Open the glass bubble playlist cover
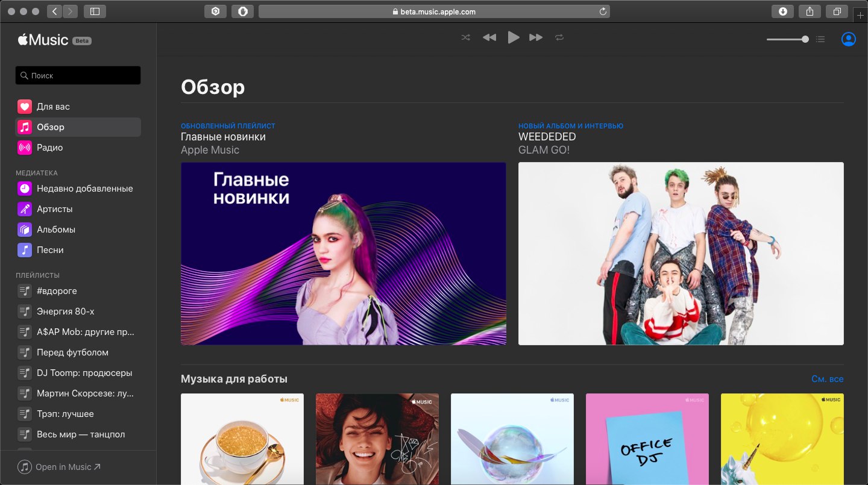The image size is (868, 485). (512, 439)
